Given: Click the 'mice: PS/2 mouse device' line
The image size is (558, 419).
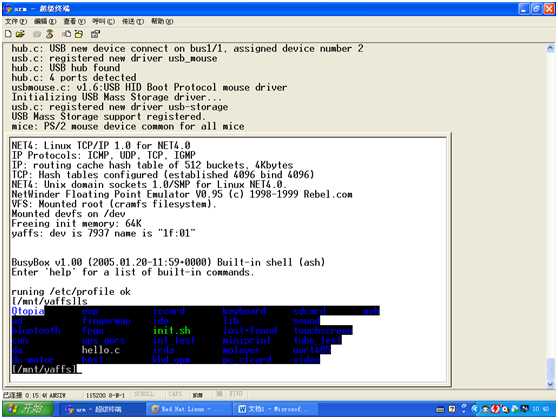Looking at the screenshot, I should point(128,126).
